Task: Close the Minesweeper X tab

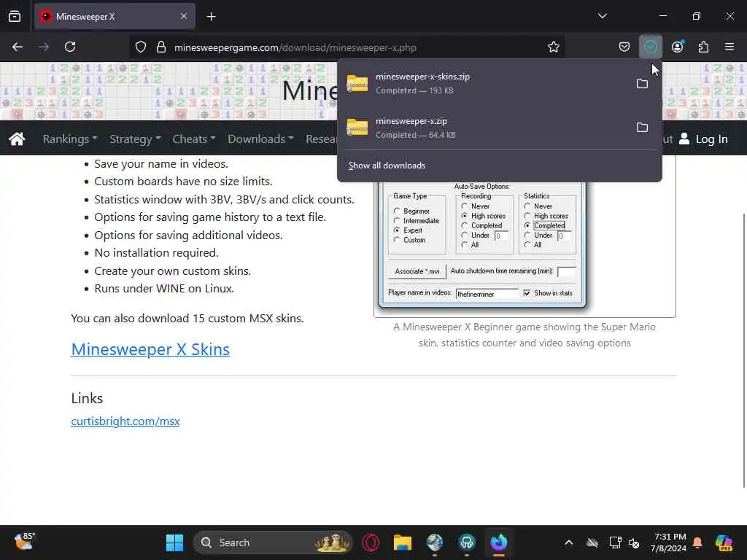Action: pyautogui.click(x=183, y=17)
